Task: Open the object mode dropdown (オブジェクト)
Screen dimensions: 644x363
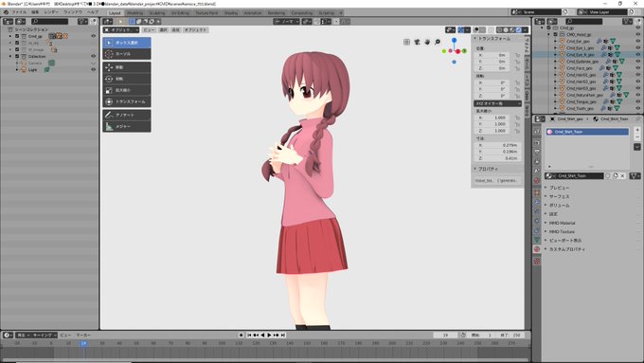Action: (121, 30)
